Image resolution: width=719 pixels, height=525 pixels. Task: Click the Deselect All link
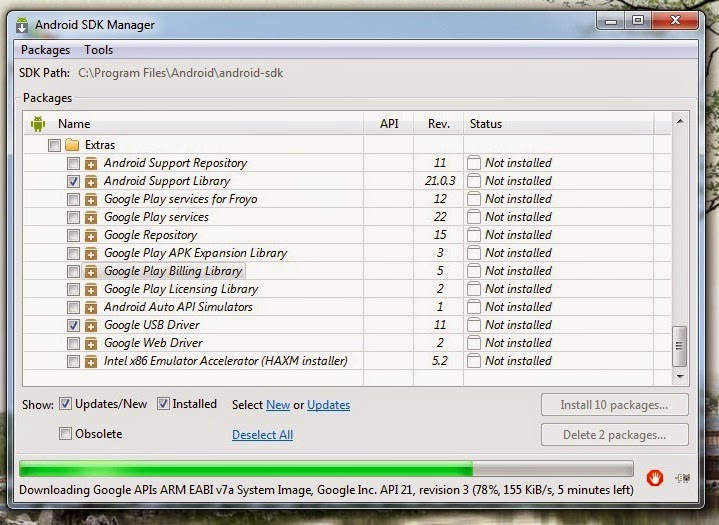262,435
